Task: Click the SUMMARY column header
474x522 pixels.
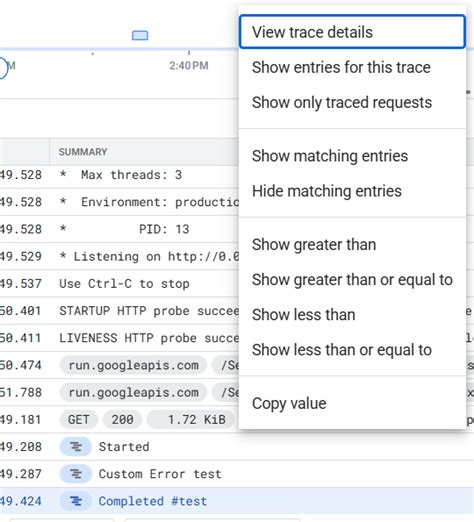Action: coord(83,152)
